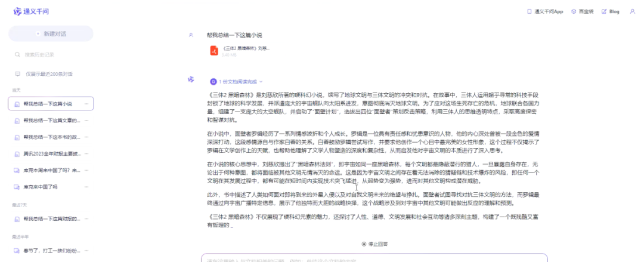Click the 仅展示最近200条对话 notice icon

point(17,74)
